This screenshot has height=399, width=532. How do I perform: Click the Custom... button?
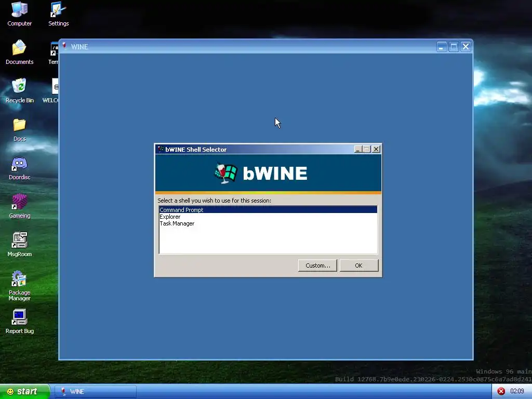tap(317, 265)
